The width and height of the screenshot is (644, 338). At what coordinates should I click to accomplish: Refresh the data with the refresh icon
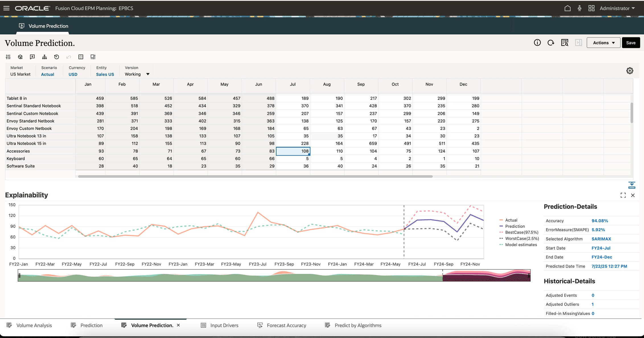click(551, 42)
